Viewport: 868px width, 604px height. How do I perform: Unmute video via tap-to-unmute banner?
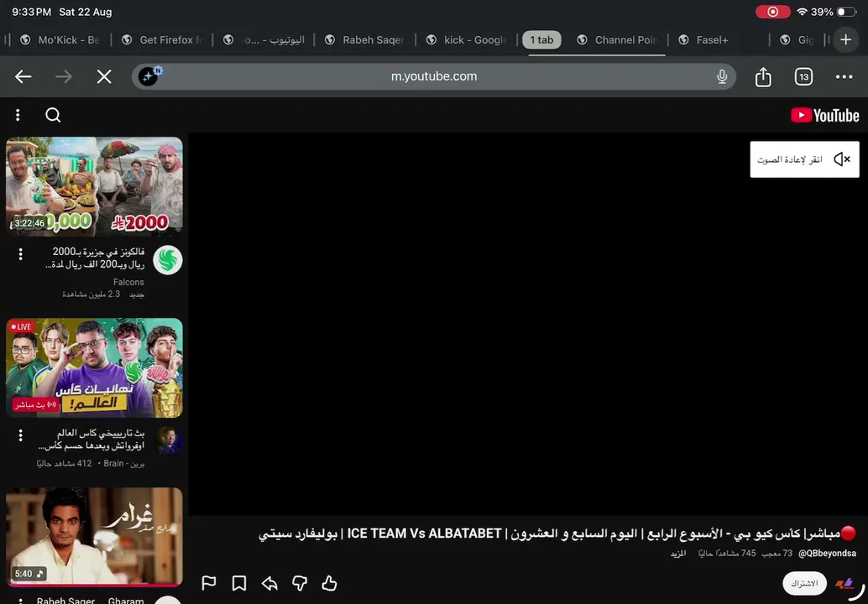click(x=804, y=159)
